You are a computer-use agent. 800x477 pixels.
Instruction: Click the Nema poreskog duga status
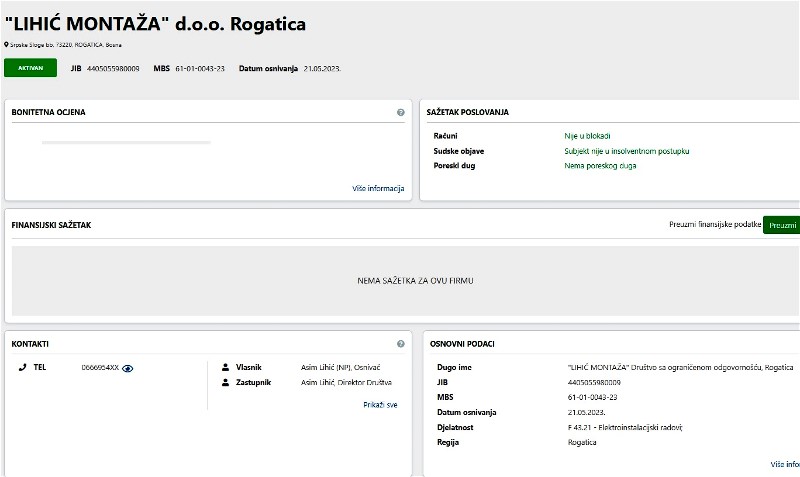coord(600,166)
